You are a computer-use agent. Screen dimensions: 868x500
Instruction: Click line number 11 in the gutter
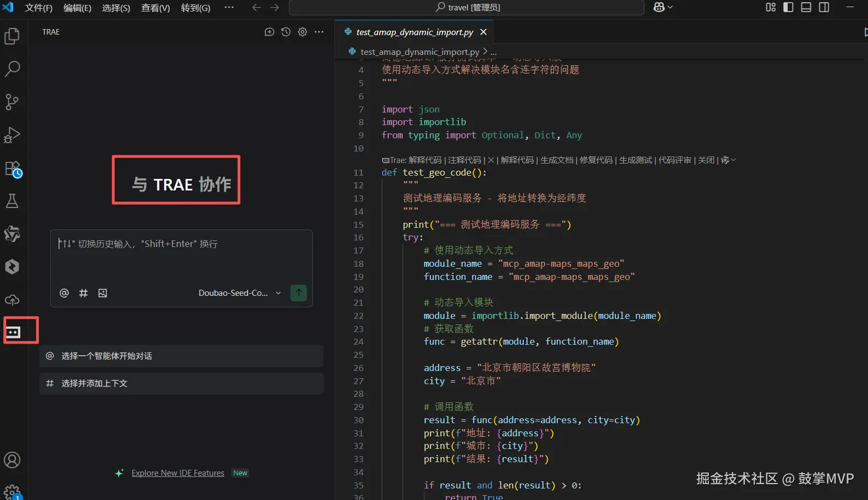click(x=359, y=172)
